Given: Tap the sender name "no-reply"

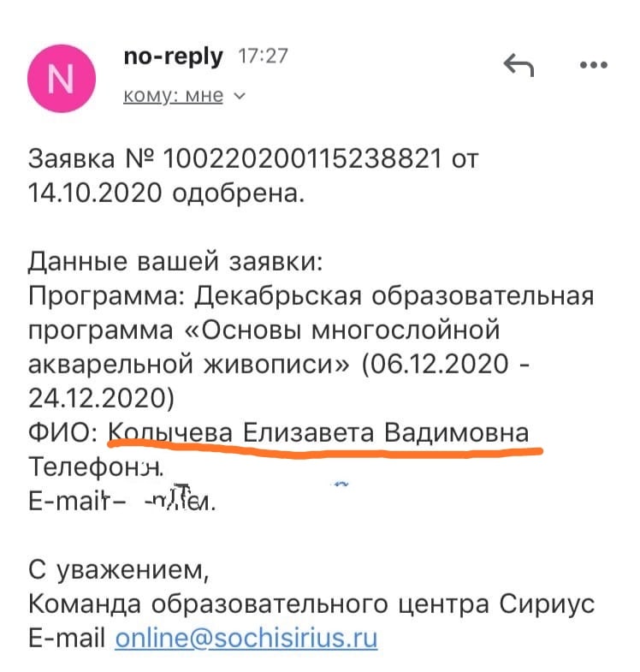Looking at the screenshot, I should tap(173, 57).
